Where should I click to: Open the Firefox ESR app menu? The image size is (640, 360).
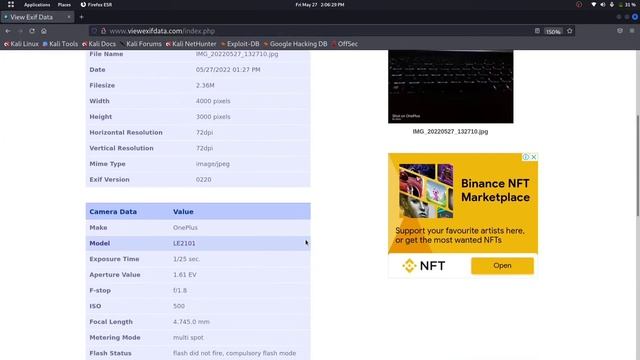[x=96, y=5]
